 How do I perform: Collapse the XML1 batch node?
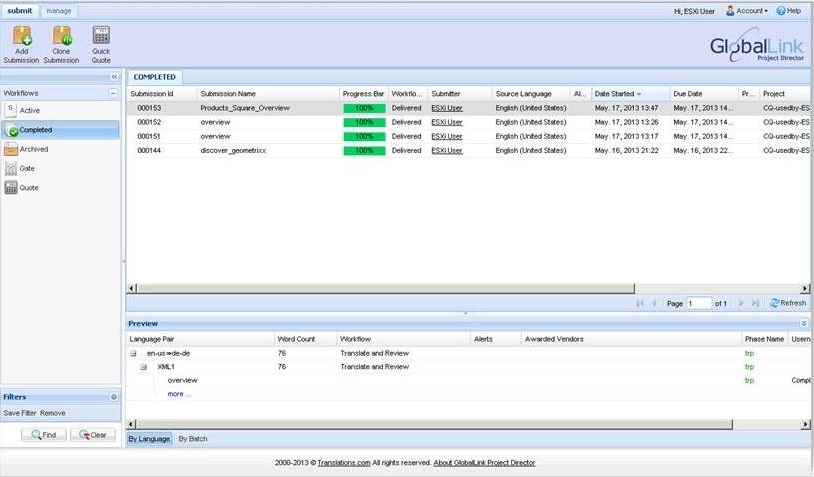click(x=143, y=367)
